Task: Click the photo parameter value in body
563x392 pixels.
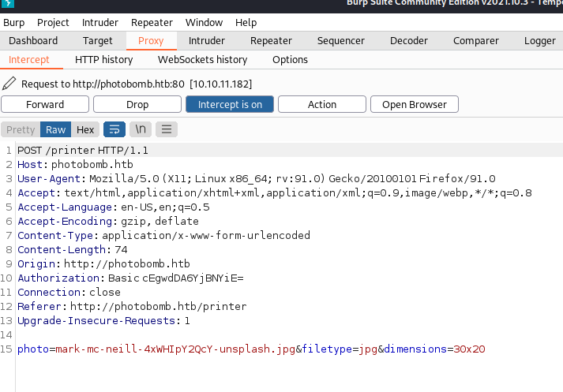Action: click(175, 349)
